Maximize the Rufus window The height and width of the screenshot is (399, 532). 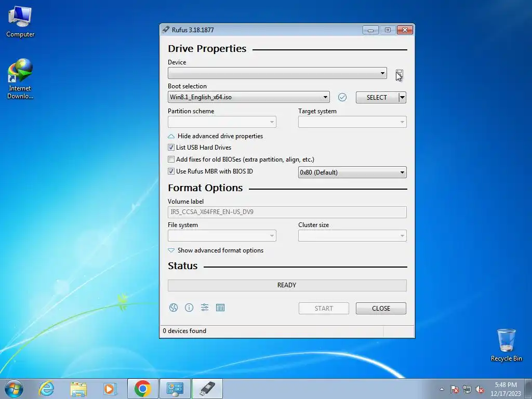click(x=388, y=30)
